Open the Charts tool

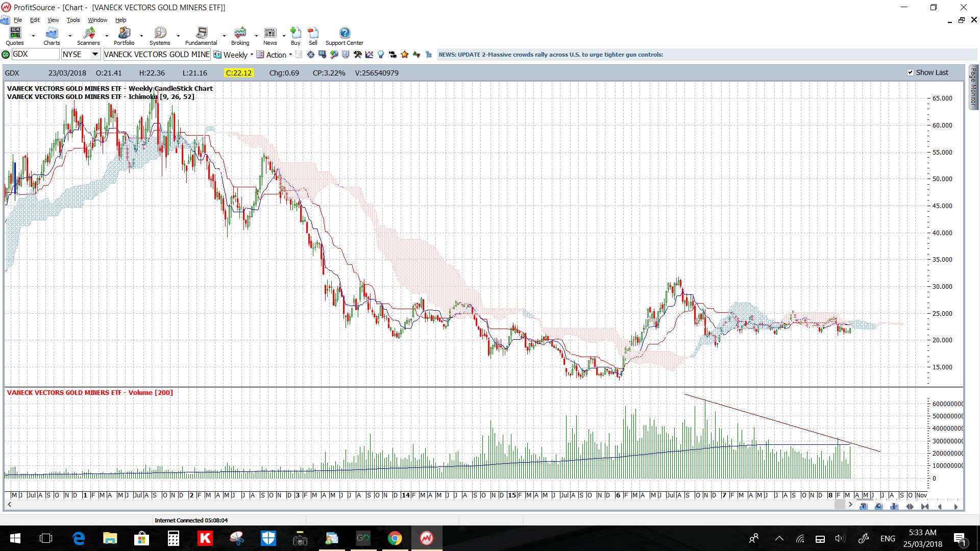coord(52,36)
